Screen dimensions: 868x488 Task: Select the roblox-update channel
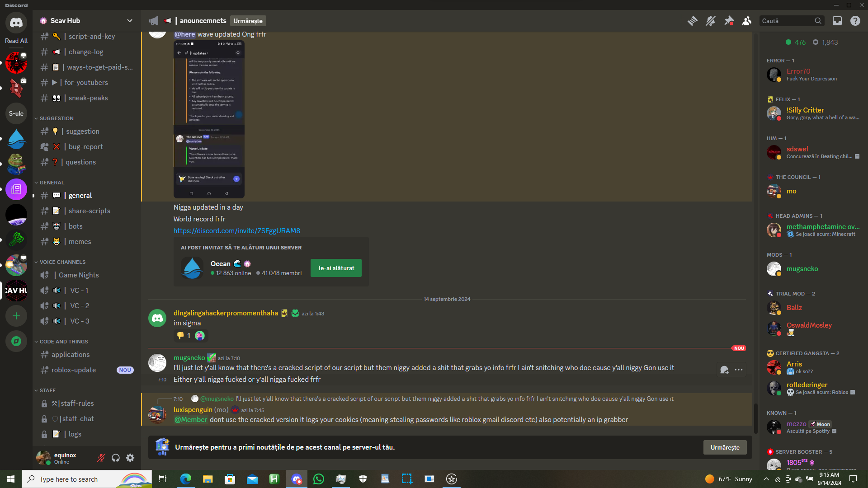click(x=74, y=370)
